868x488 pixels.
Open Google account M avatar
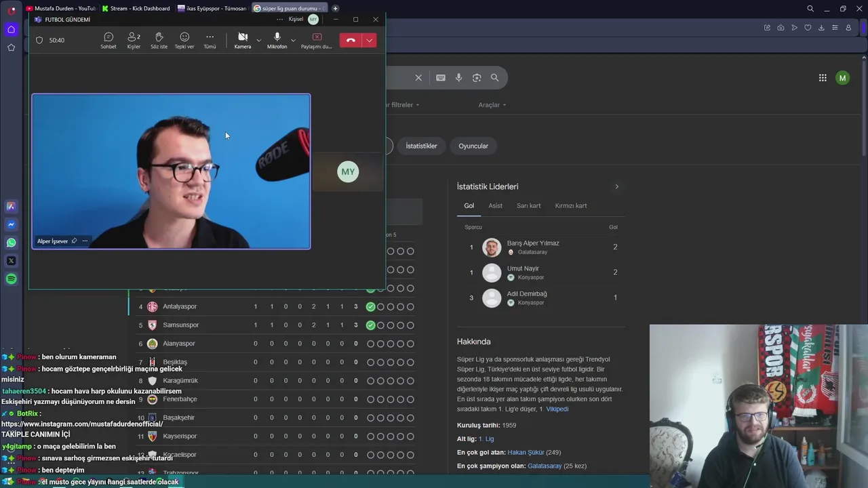842,78
